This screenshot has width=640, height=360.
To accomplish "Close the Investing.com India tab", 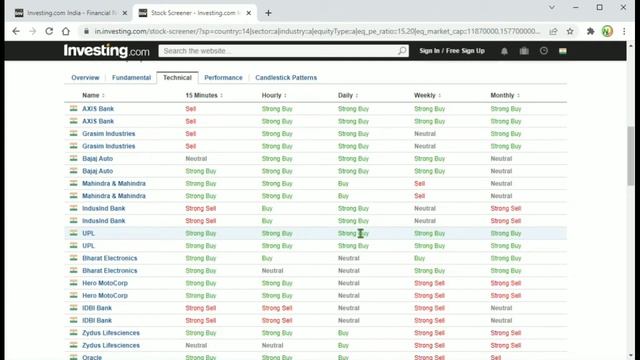I will tap(125, 13).
